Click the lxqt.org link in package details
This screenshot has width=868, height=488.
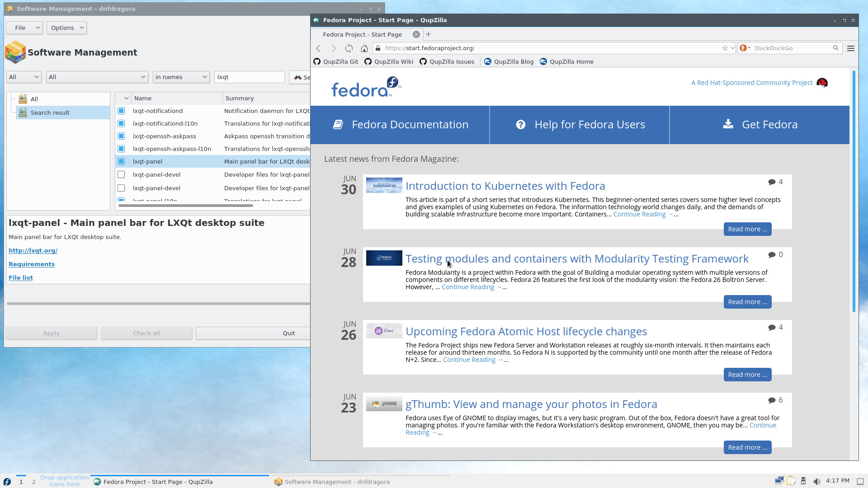33,250
